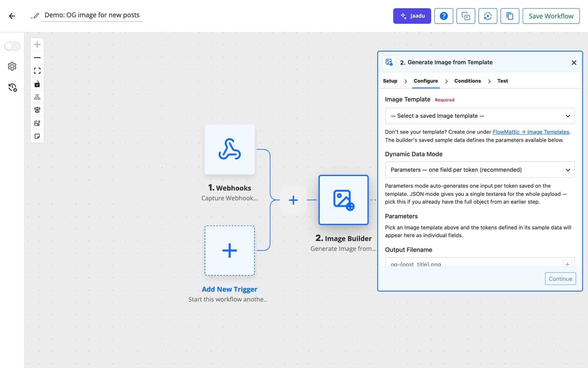Select the Image Builder step node
Viewport: 588px width, 368px height.
[x=344, y=200]
